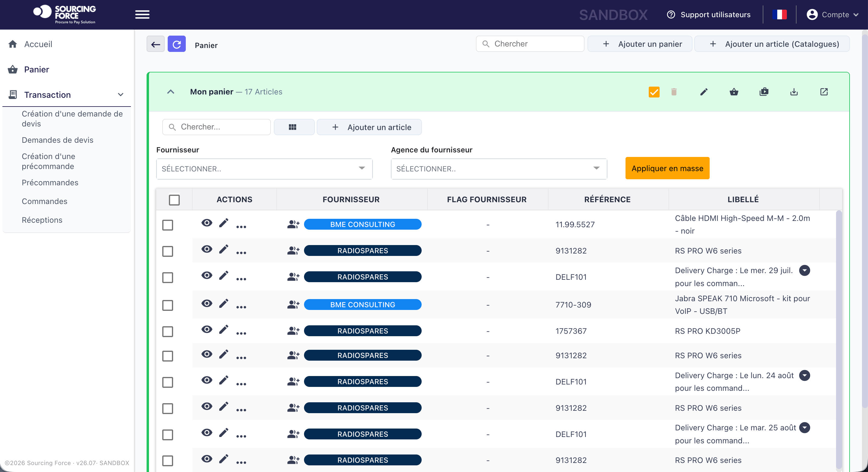The image size is (868, 472).
Task: Focus the top Chercher search field
Action: (530, 44)
